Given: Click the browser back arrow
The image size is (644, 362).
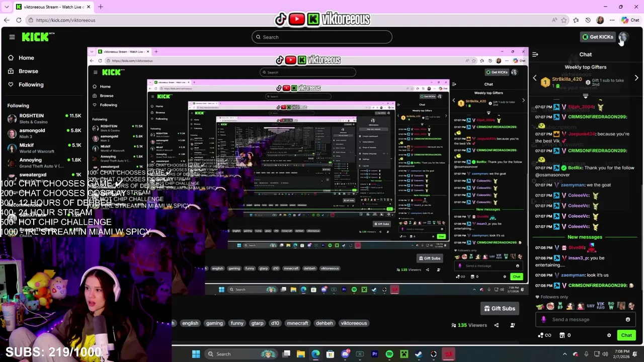Looking at the screenshot, I should pos(7,20).
